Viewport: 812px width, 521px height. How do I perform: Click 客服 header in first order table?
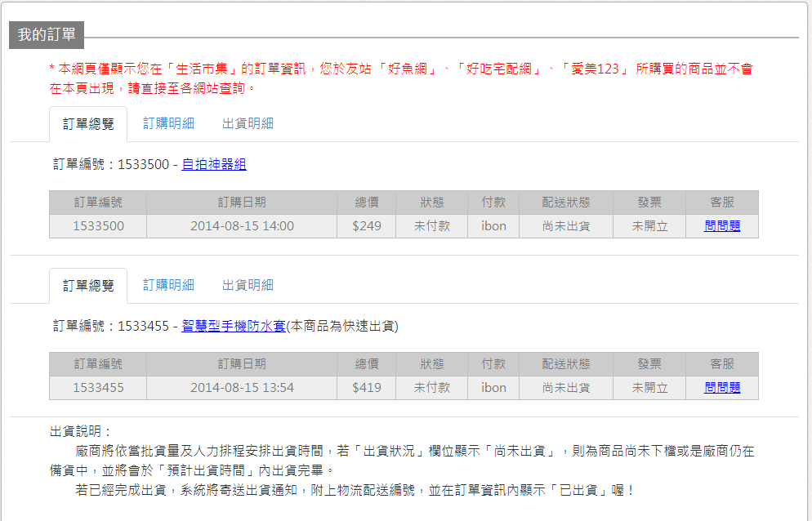point(722,203)
